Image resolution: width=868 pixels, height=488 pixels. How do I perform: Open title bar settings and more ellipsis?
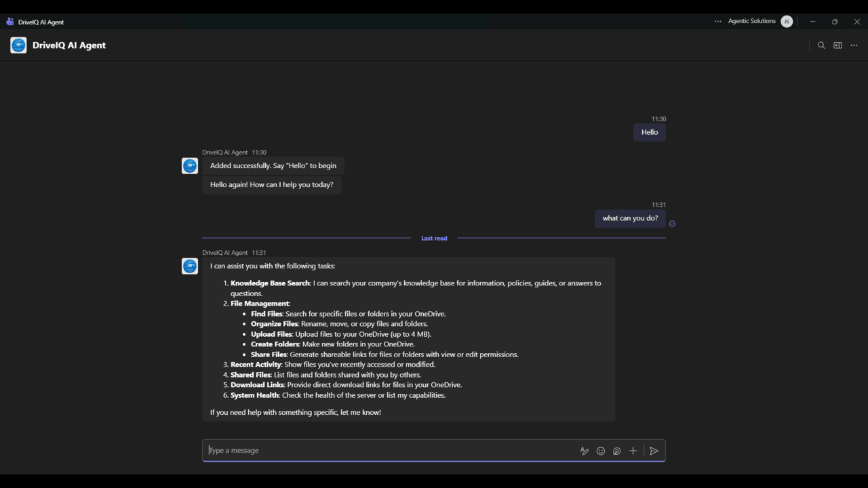point(717,22)
